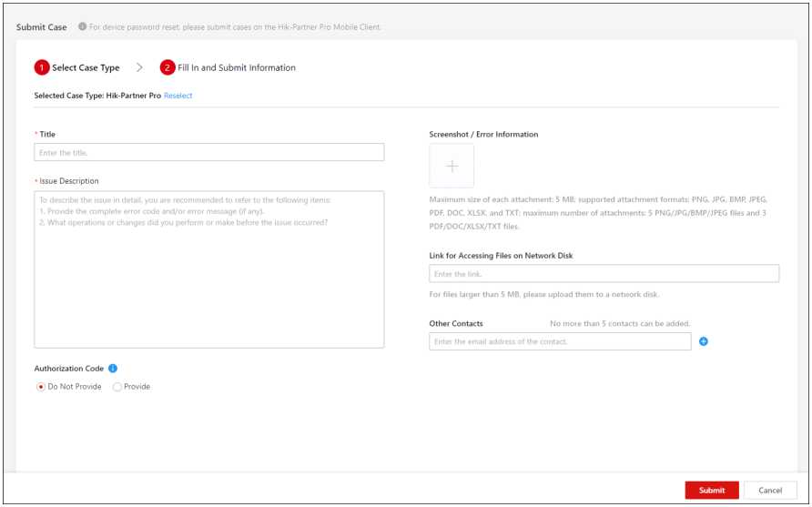Click the chevron arrow between the steps
Viewport: 812px width, 507px height.
click(x=139, y=67)
